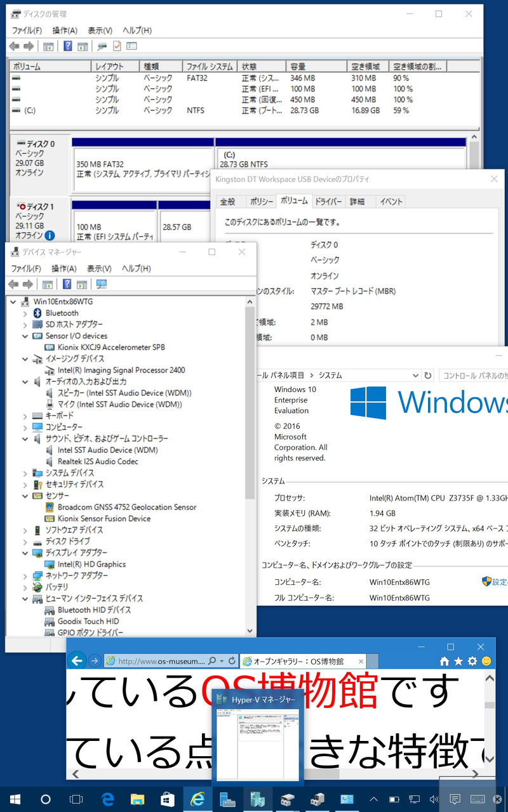Collapse the イメージング デバイス node
Screen dimensions: 508x812
click(25, 359)
